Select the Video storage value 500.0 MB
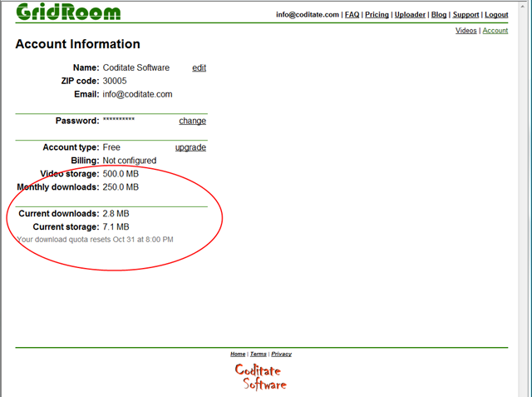532x397 pixels. (x=121, y=174)
